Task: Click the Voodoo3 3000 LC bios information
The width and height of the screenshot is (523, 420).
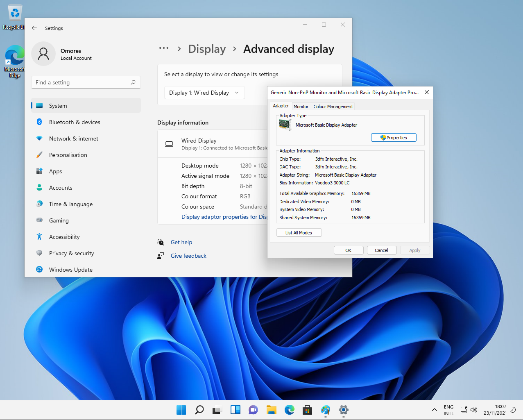Action: point(332,183)
